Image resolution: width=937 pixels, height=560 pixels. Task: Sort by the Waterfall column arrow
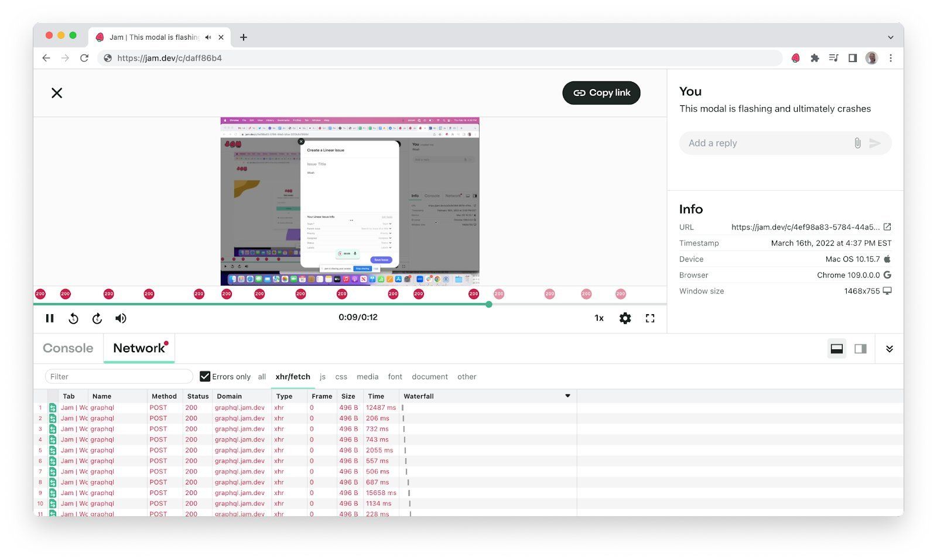(x=567, y=396)
